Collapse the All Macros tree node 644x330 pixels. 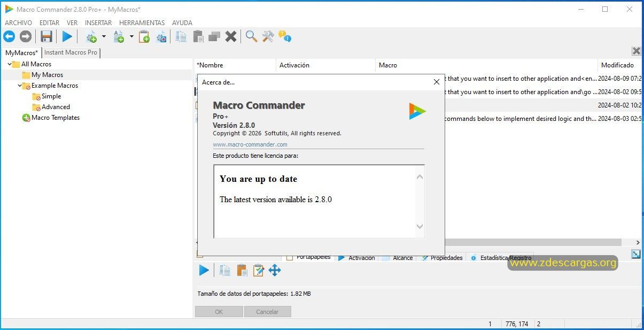tap(9, 64)
